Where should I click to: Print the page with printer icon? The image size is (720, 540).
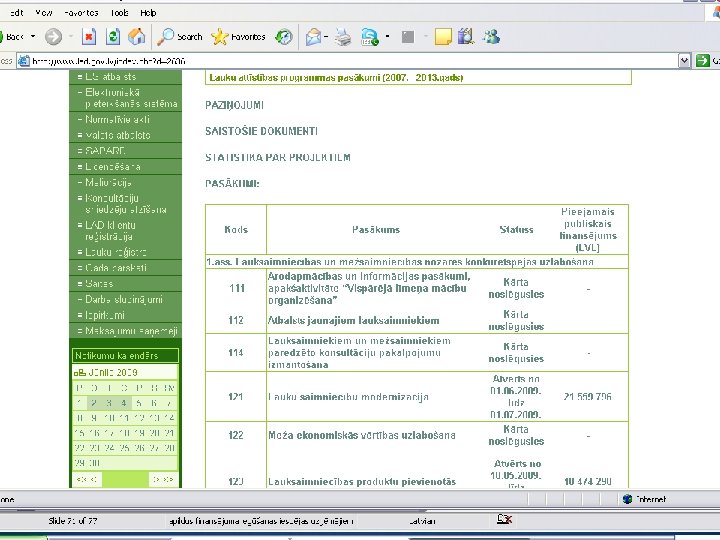point(343,37)
